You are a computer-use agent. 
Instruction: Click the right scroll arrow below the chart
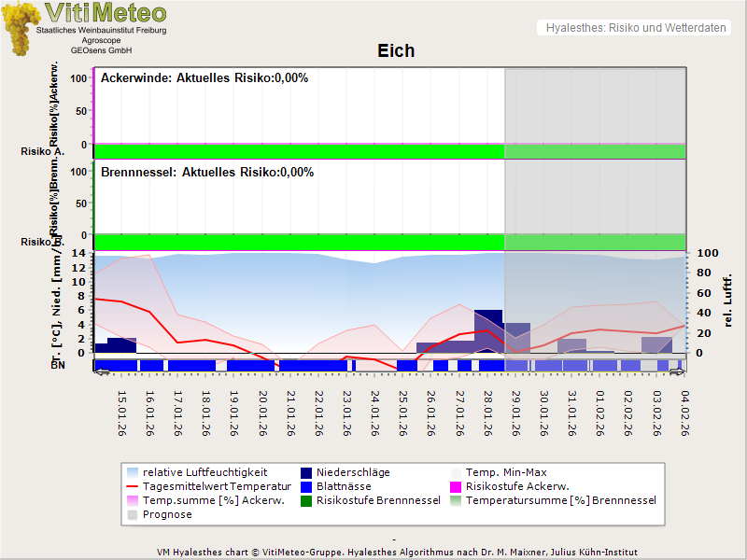677,371
